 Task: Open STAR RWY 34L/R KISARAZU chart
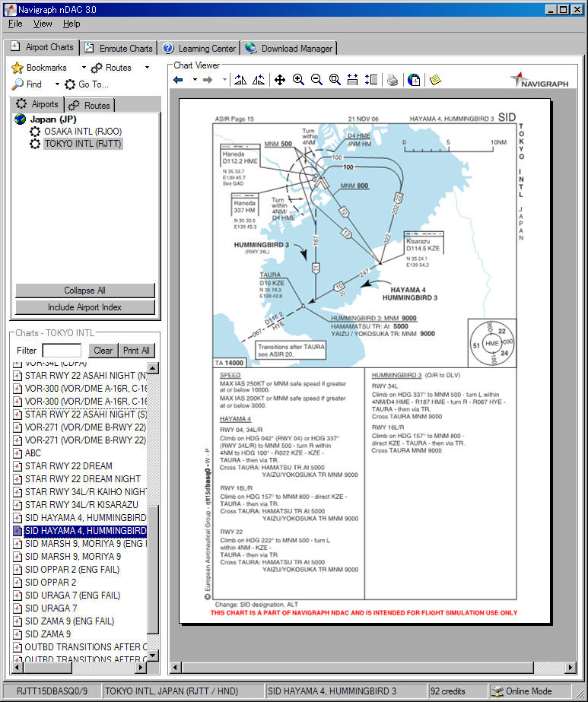coord(81,505)
